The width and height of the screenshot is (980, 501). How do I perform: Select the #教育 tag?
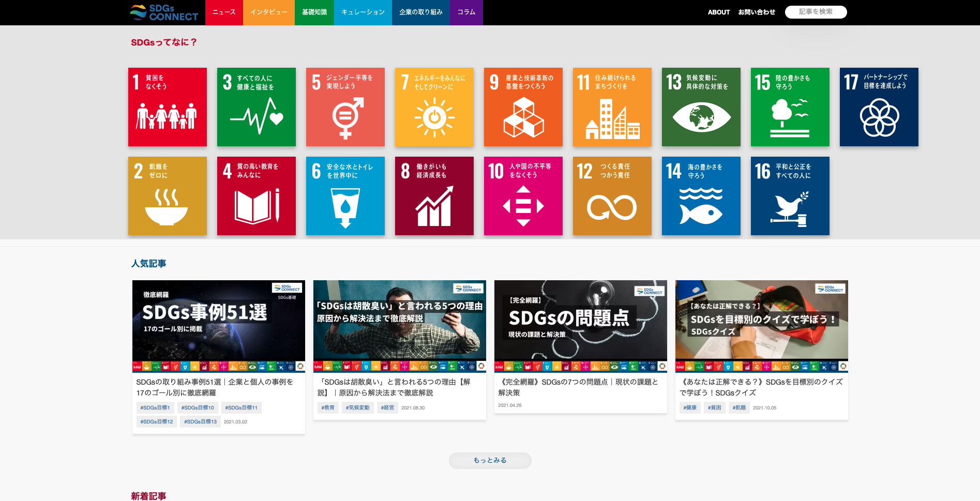click(328, 407)
